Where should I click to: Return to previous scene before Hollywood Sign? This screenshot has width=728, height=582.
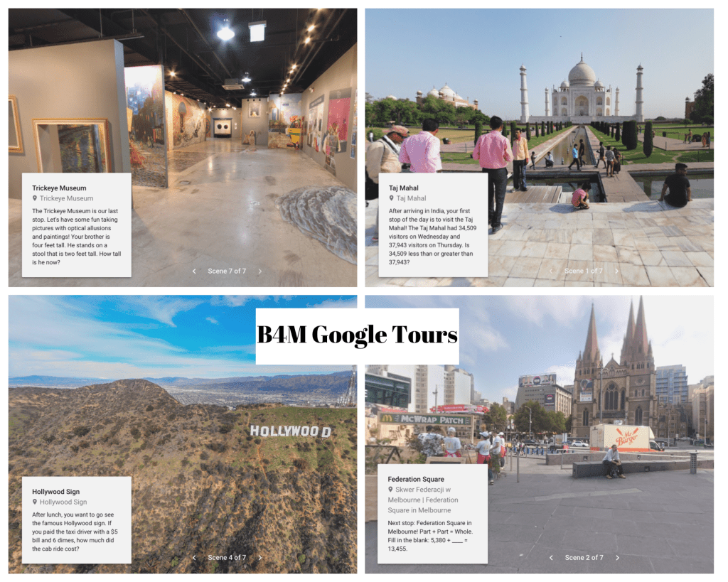coord(194,558)
